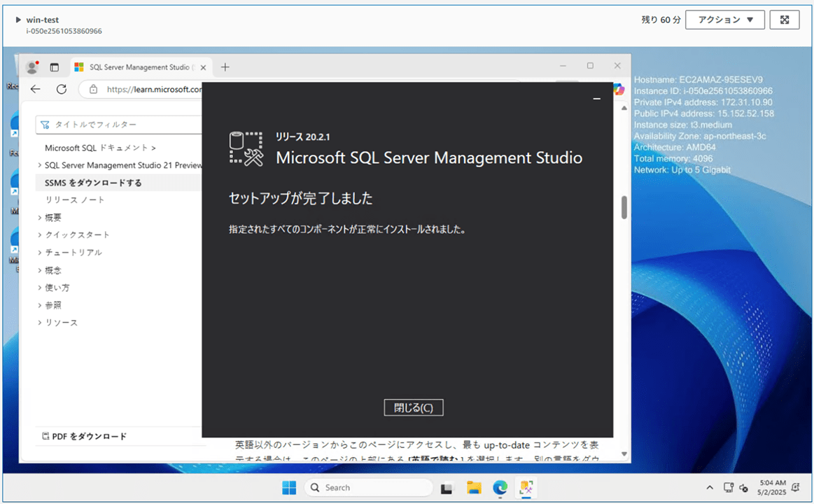The height and width of the screenshot is (504, 814).
Task: Click the Edge icon on the taskbar
Action: 500,487
